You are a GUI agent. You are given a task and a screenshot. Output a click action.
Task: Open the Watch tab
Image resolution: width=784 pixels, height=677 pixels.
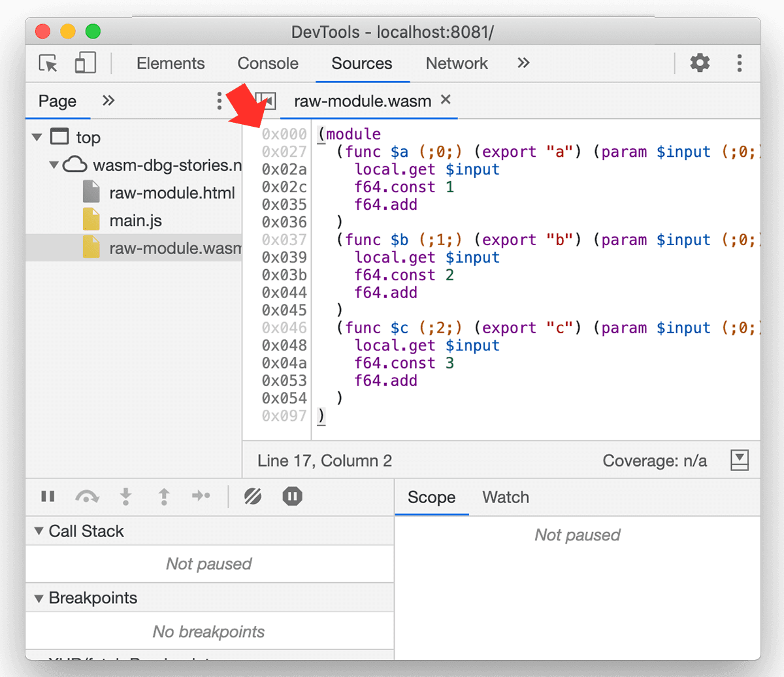pyautogui.click(x=505, y=497)
